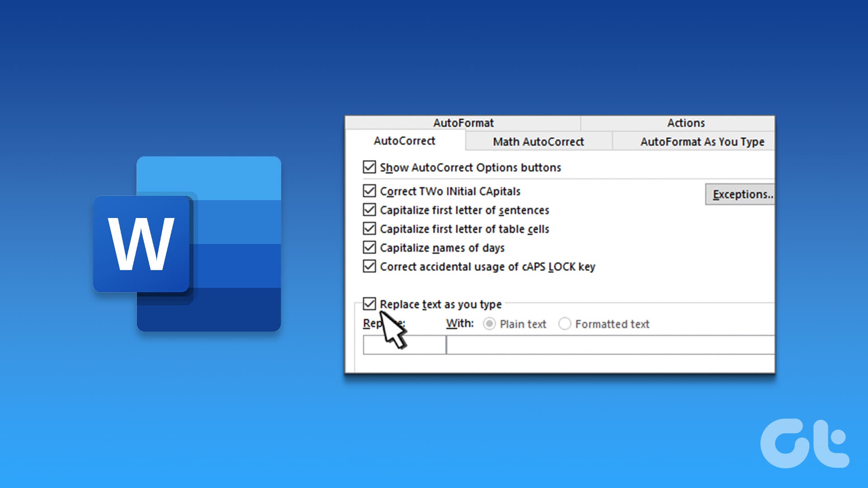868x488 pixels.
Task: Click the Replace text as you type label
Action: coord(441,305)
